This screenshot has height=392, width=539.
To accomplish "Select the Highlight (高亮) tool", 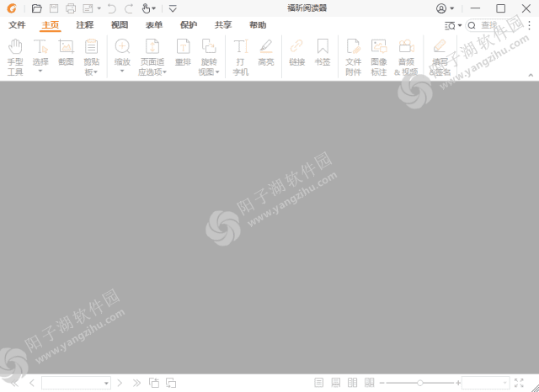I will (266, 52).
